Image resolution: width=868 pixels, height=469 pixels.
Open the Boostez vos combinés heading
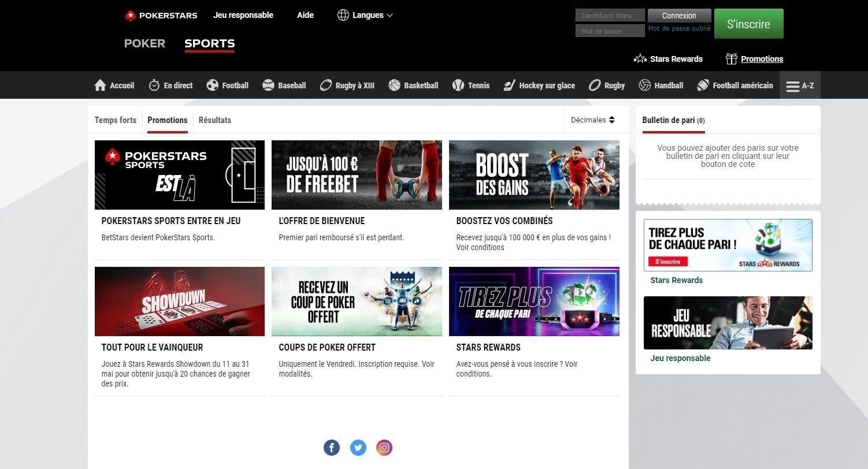[505, 221]
